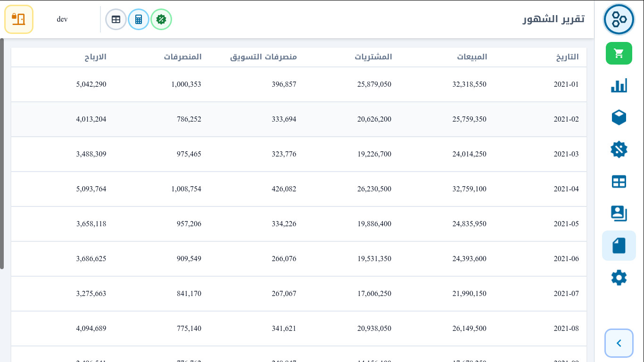Open the box products icon in sidebar
Screen dimensions: 644x362
[x=619, y=117]
